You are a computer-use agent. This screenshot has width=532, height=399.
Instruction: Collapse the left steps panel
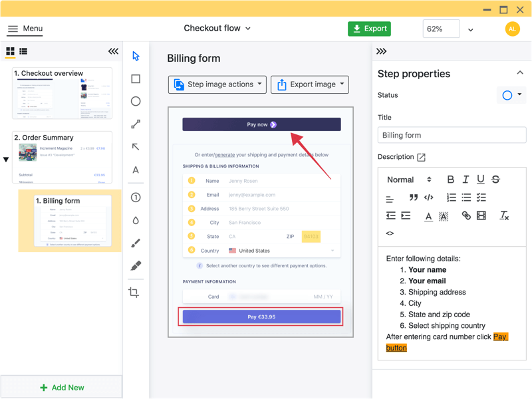(113, 51)
